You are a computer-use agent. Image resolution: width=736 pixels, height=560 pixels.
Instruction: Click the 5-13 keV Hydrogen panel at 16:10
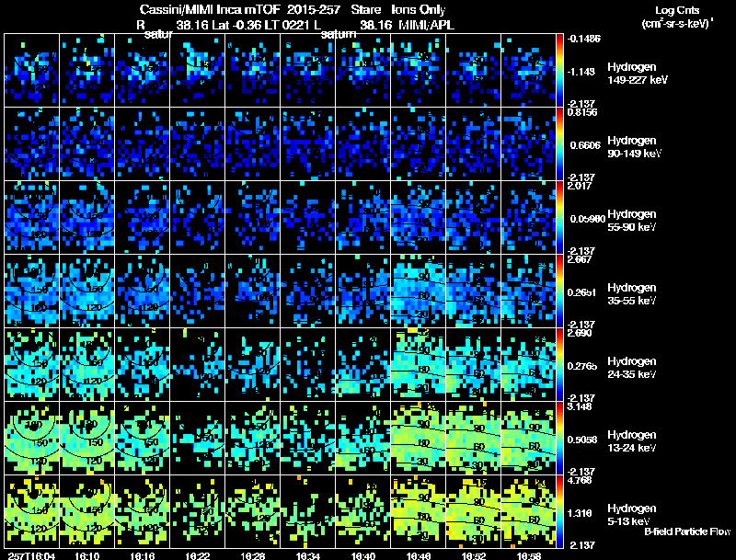87,512
